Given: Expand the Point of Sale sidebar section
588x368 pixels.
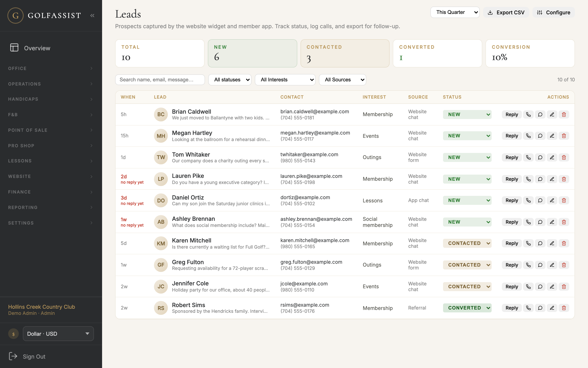Looking at the screenshot, I should [51, 130].
